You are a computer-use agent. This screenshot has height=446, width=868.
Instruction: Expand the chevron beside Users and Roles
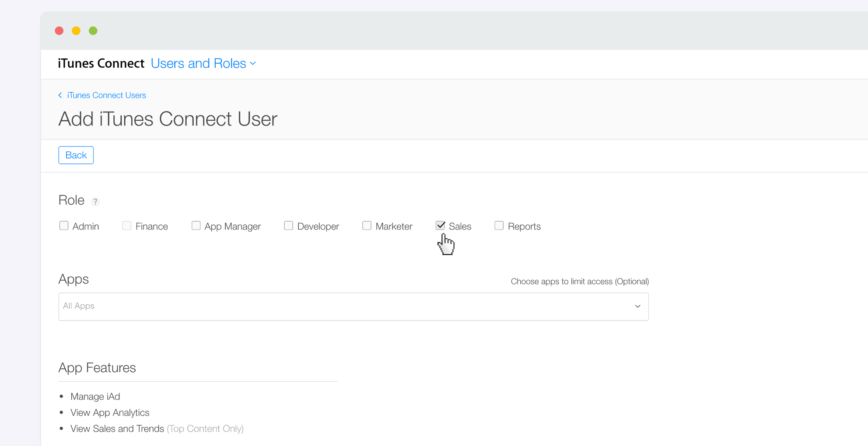click(253, 64)
